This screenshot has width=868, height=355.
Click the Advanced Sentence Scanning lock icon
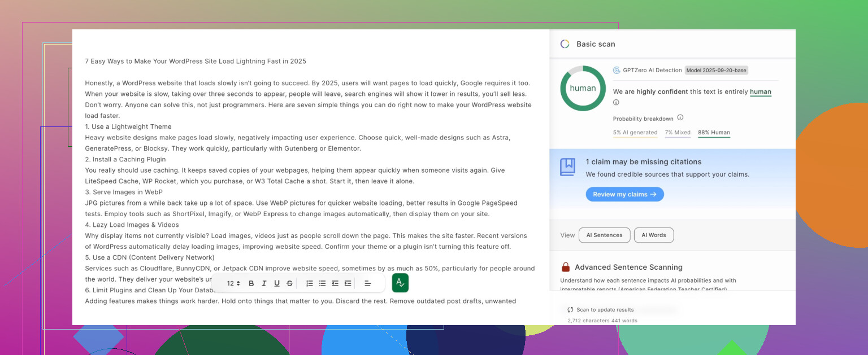[x=566, y=267]
